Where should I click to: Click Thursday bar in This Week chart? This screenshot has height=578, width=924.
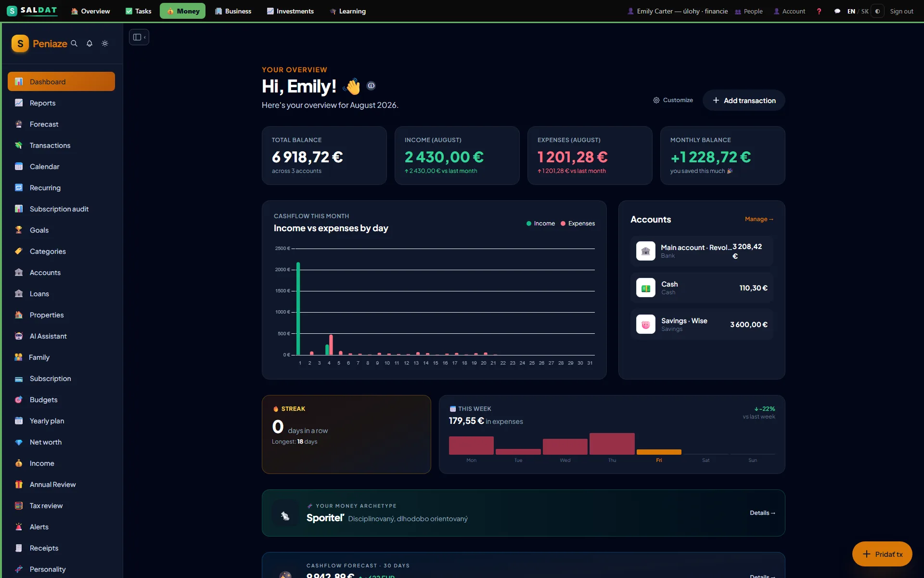pos(612,444)
